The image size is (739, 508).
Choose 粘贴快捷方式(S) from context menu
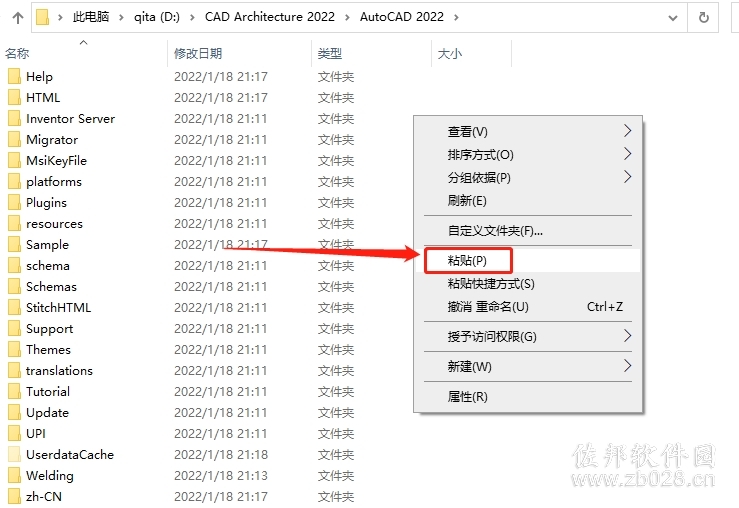[x=528, y=284]
